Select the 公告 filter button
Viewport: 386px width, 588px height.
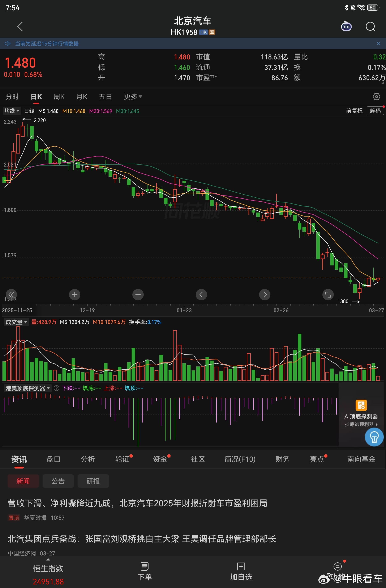click(x=58, y=481)
